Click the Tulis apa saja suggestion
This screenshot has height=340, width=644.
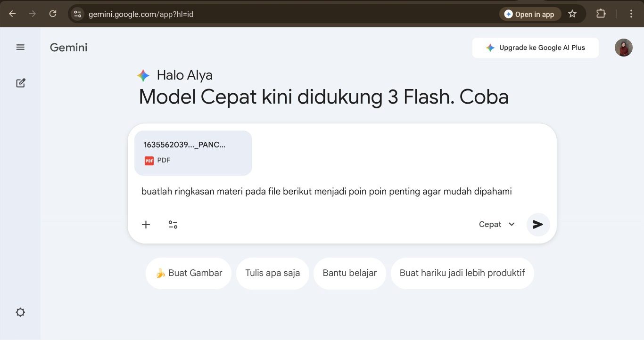[272, 273]
